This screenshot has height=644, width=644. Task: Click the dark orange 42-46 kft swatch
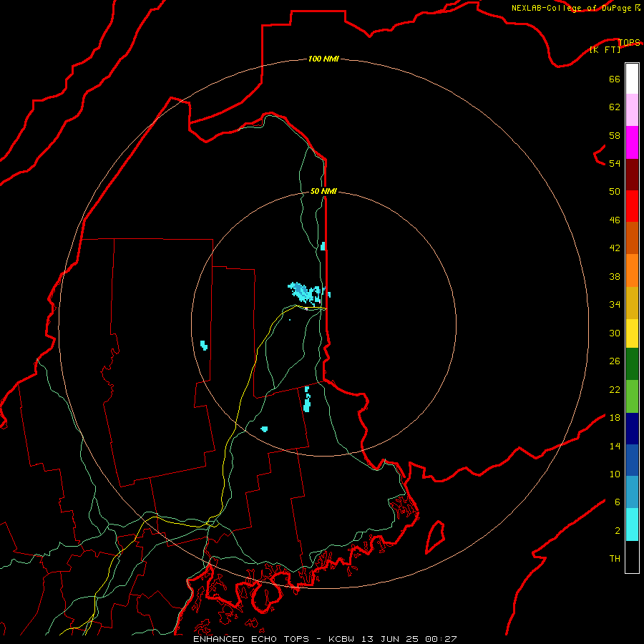pyautogui.click(x=632, y=238)
